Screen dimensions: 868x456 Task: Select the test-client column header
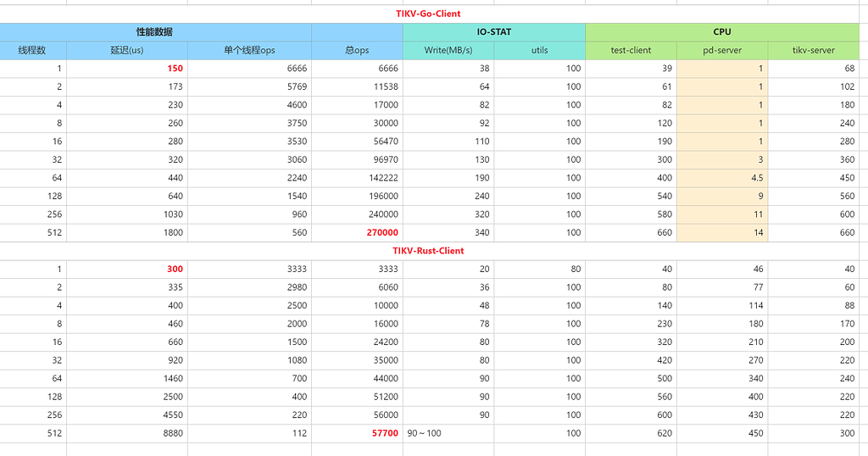(631, 50)
